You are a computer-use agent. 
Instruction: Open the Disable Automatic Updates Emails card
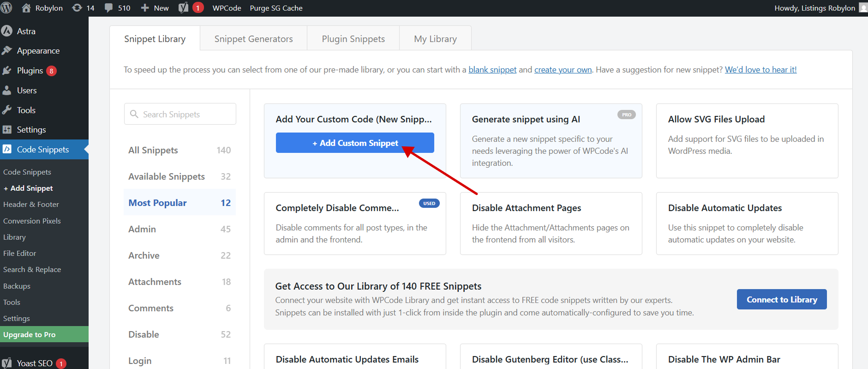(x=355, y=357)
